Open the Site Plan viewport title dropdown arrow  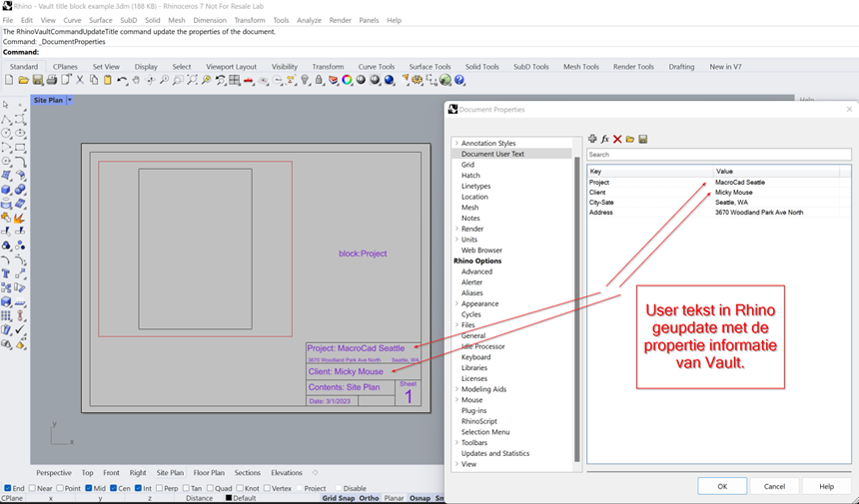70,100
